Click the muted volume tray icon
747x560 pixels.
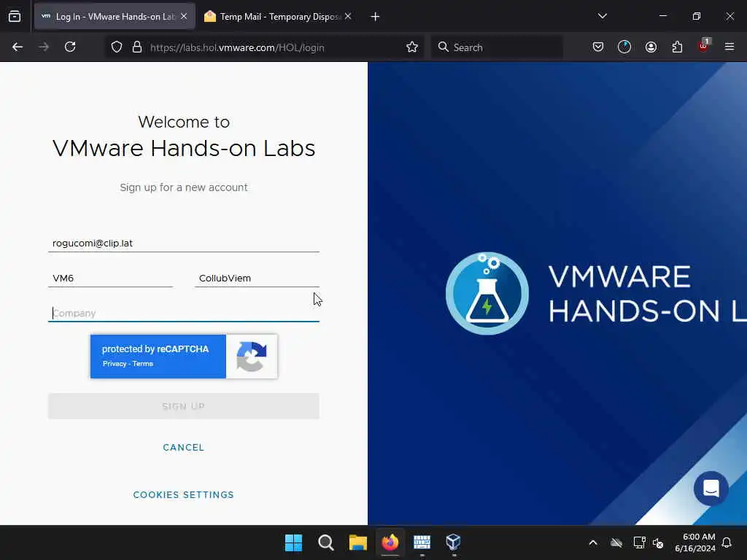point(659,542)
